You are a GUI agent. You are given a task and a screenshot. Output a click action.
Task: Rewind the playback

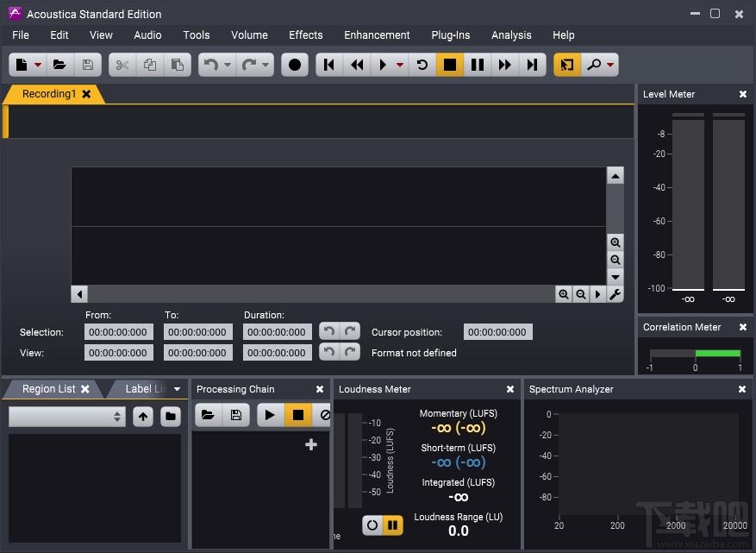(357, 65)
